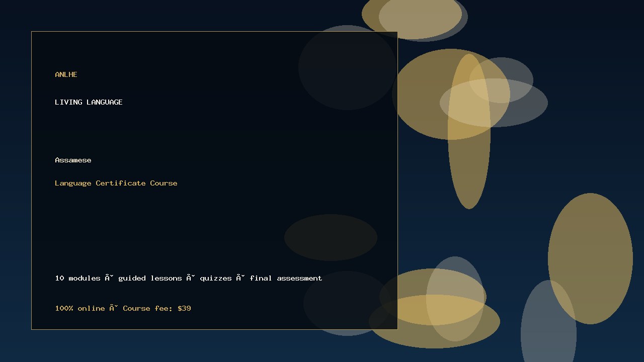Select the 100% online course fee line

click(123, 308)
